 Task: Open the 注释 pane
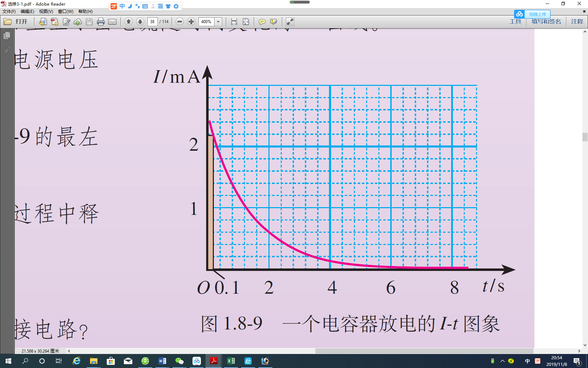coord(577,22)
